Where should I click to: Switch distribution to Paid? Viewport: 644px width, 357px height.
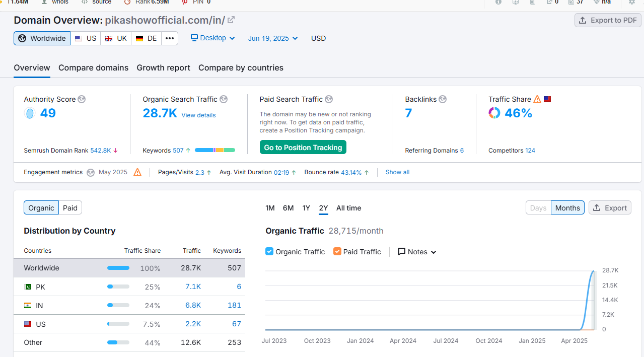(x=70, y=208)
